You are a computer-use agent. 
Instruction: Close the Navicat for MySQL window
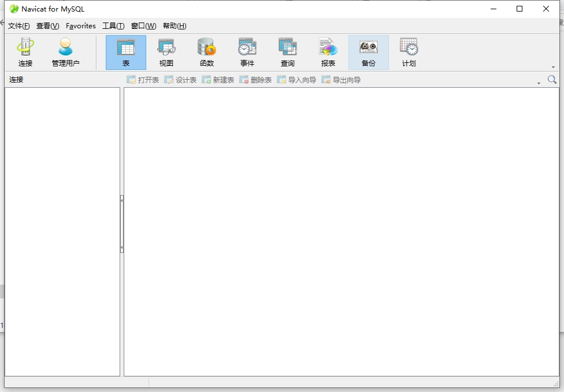click(546, 9)
